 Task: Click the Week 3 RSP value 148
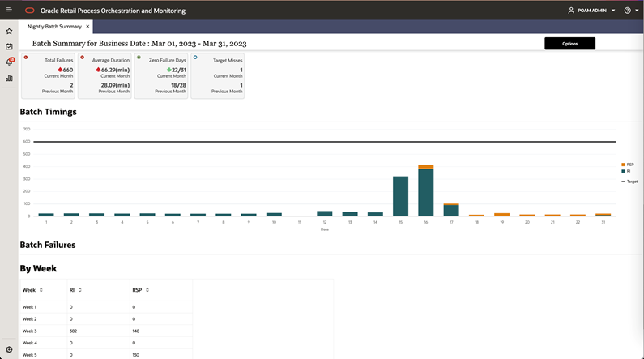pos(136,331)
